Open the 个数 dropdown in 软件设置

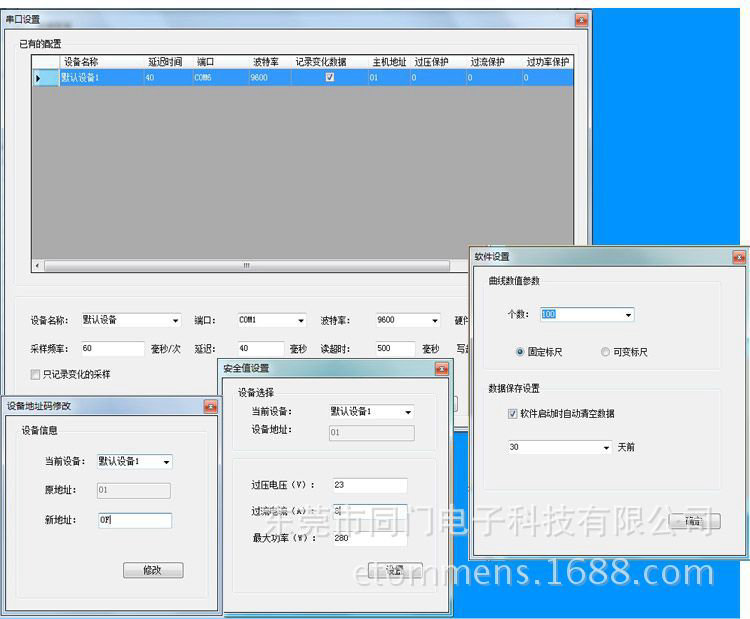(x=628, y=315)
